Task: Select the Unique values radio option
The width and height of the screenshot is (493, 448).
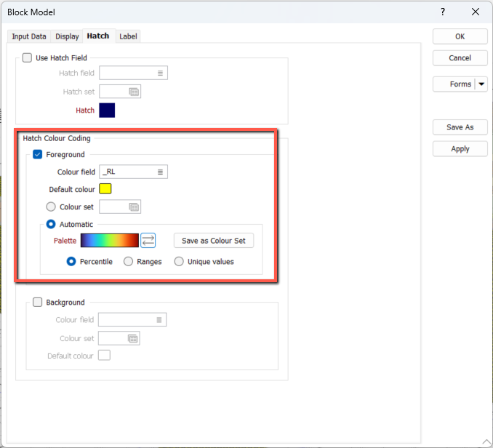Action: click(x=179, y=262)
